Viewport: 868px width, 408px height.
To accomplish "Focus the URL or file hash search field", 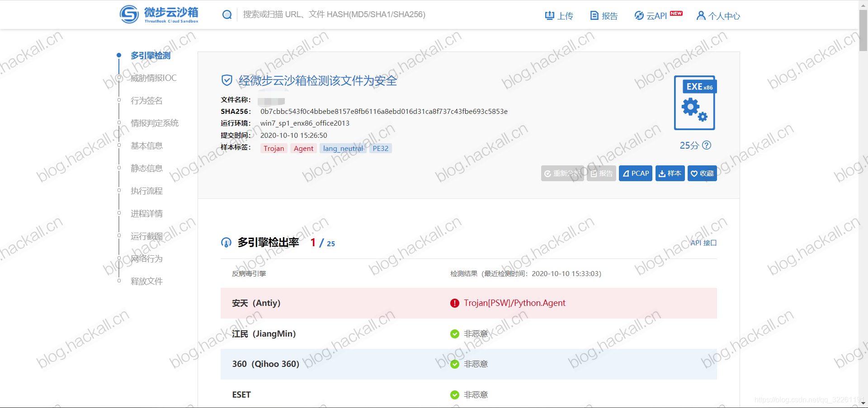I will tap(334, 14).
